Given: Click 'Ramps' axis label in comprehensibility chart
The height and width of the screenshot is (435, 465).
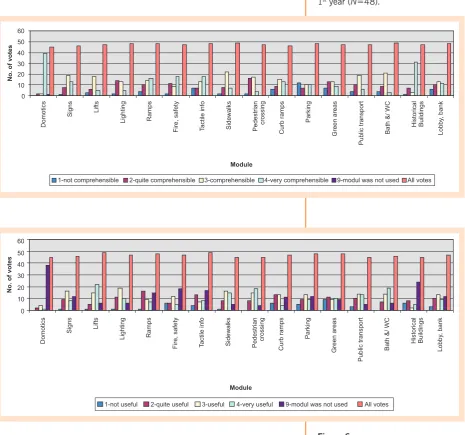Looking at the screenshot, I should (149, 111).
